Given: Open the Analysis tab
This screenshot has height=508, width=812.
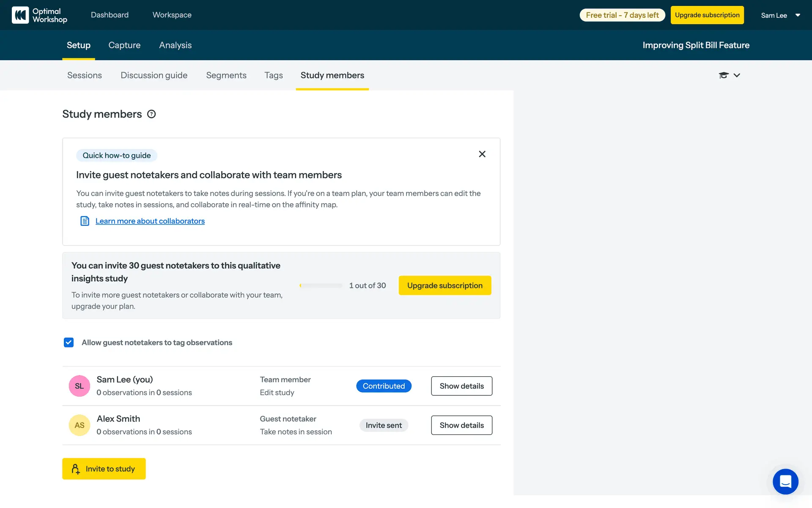Looking at the screenshot, I should [175, 45].
